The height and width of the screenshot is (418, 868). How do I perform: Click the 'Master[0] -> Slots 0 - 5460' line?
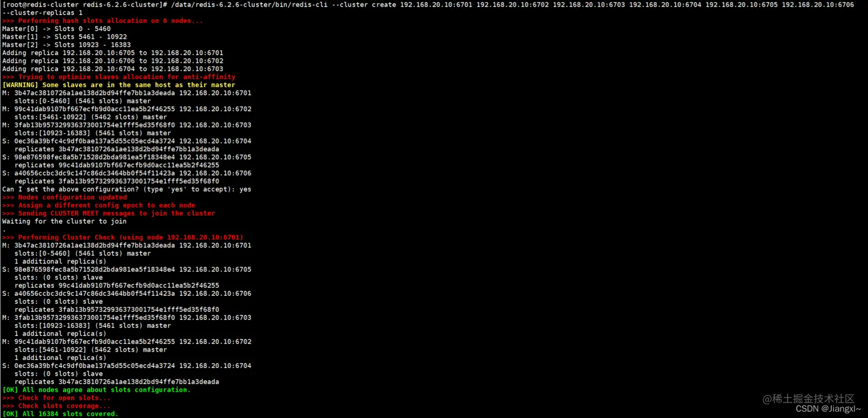coord(57,29)
